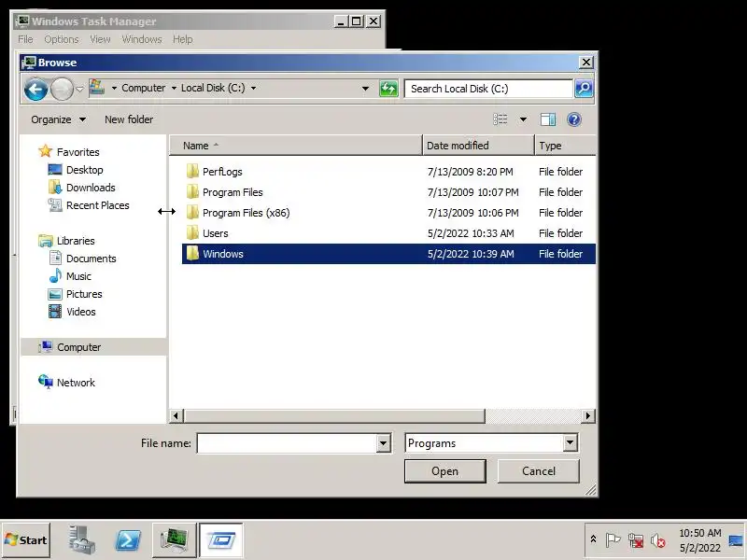Open recent pages dropdown beside Forward arrow
The height and width of the screenshot is (560, 747).
pyautogui.click(x=79, y=89)
